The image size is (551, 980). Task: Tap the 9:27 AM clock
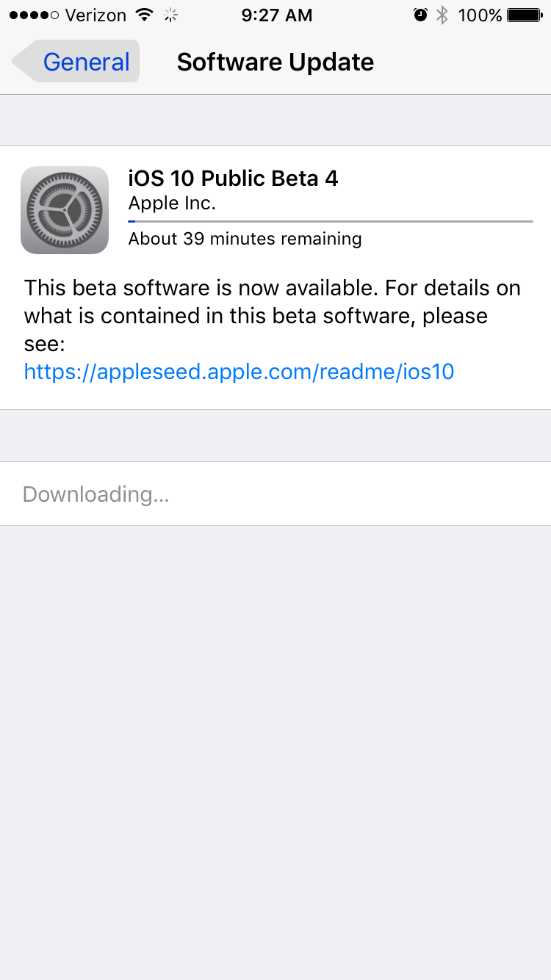coord(276,15)
